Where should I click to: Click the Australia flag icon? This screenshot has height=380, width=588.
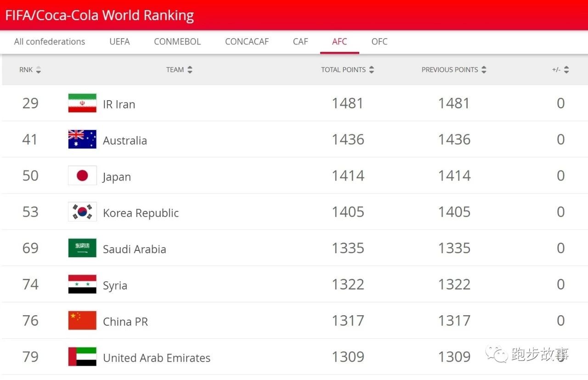(x=82, y=139)
